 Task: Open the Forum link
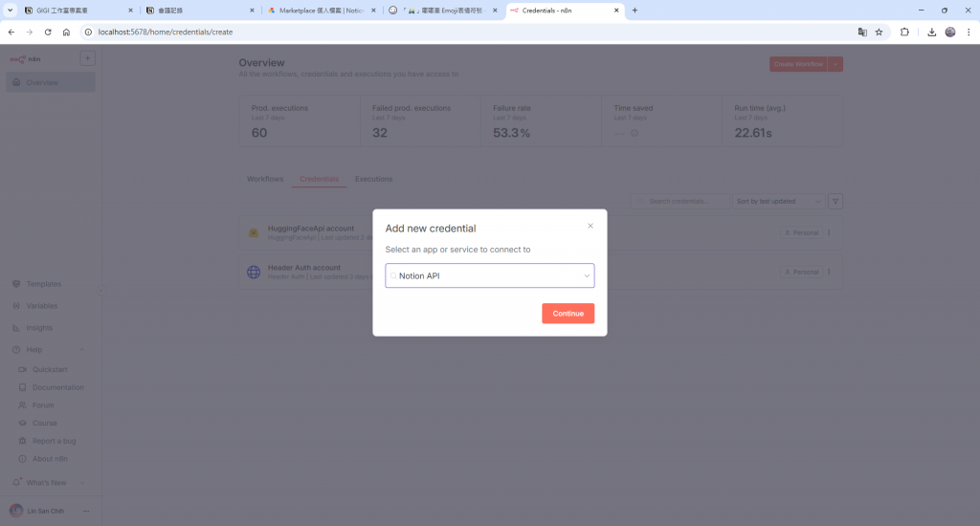point(43,405)
